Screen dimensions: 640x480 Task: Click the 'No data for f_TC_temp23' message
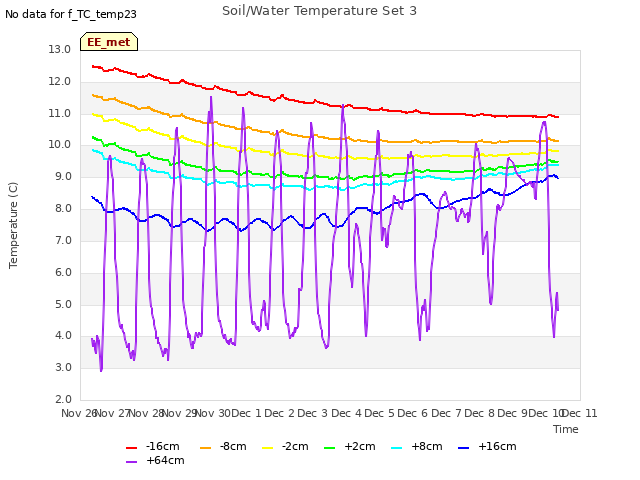[x=71, y=14]
